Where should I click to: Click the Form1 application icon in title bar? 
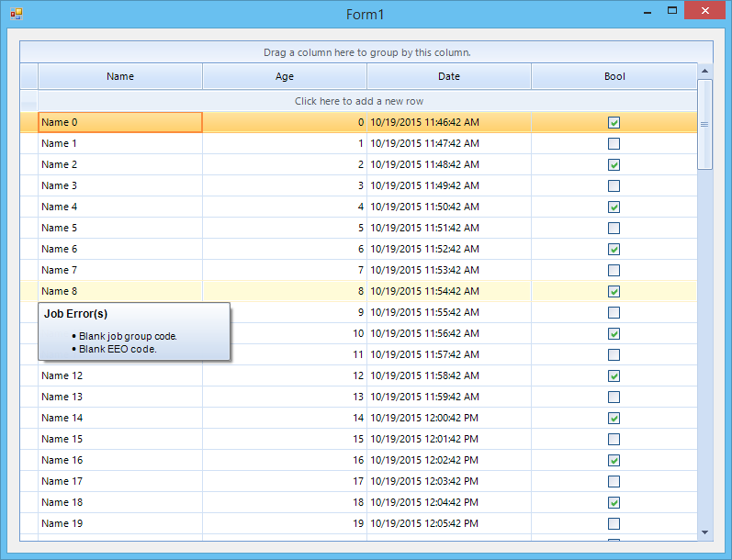tap(17, 14)
